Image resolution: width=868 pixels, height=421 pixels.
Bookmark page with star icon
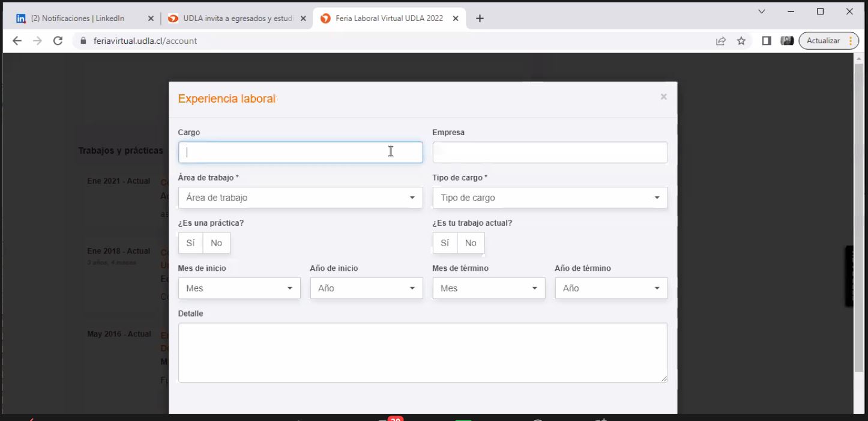click(x=741, y=41)
